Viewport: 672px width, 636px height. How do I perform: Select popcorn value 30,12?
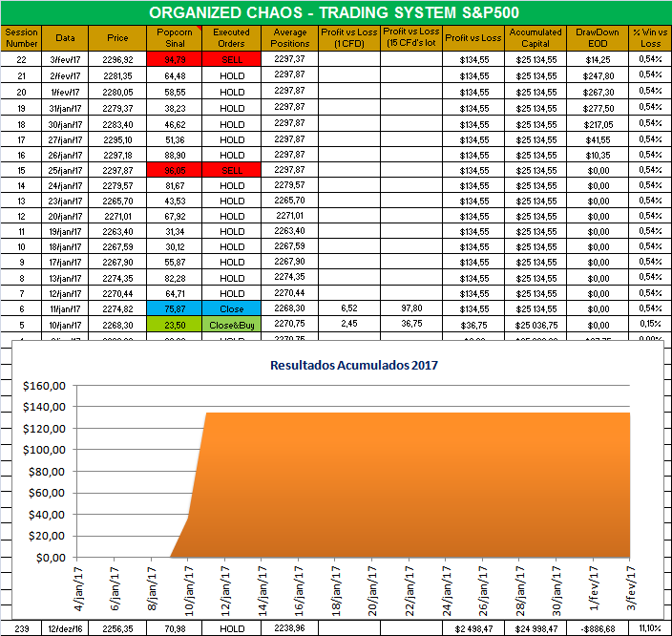(174, 247)
